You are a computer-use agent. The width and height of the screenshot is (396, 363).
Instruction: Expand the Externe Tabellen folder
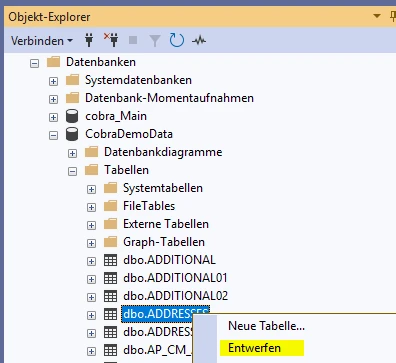point(91,225)
